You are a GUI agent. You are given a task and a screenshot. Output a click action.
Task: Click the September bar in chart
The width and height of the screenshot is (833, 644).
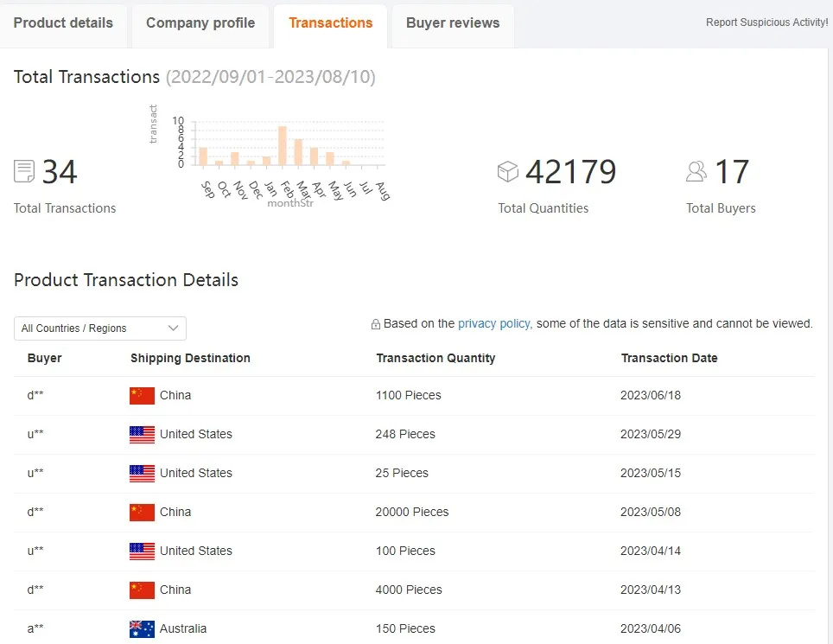203,156
